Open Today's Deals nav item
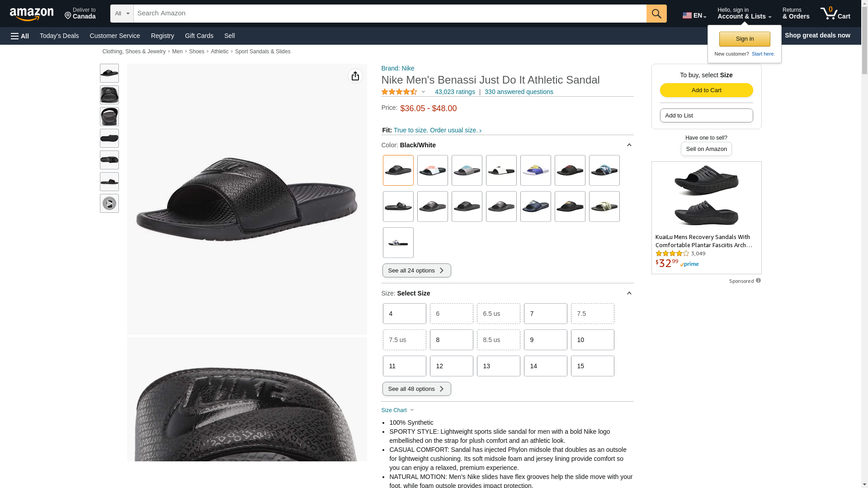The width and height of the screenshot is (868, 488). point(59,36)
